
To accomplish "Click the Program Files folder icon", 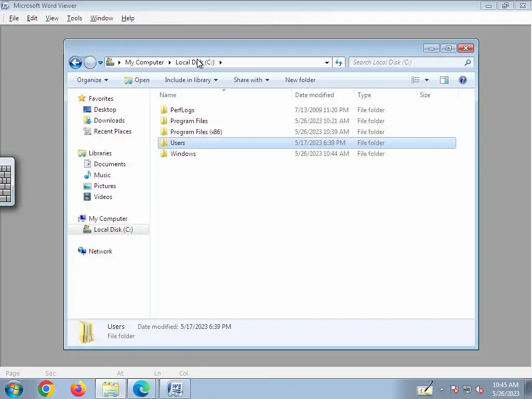I will coord(164,121).
